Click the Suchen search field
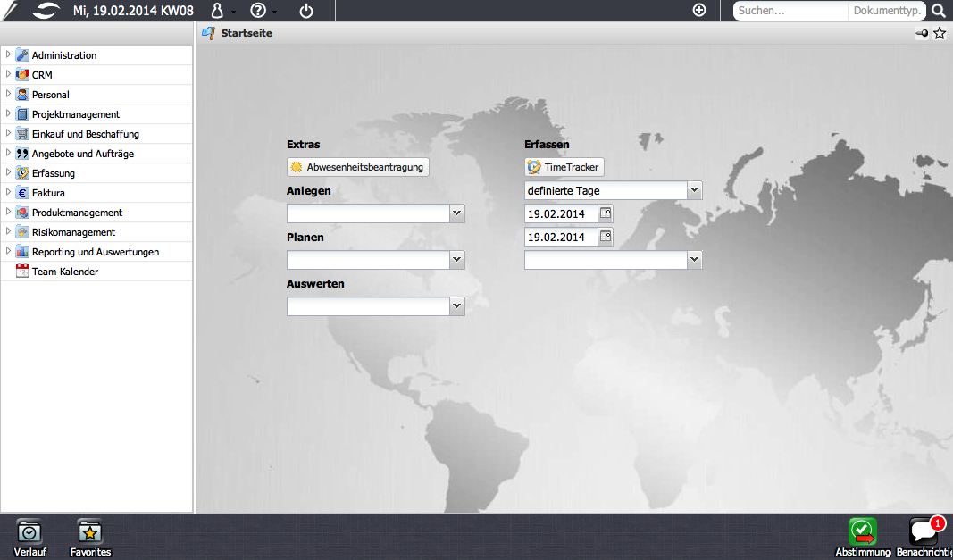The height and width of the screenshot is (560, 953). pos(790,11)
